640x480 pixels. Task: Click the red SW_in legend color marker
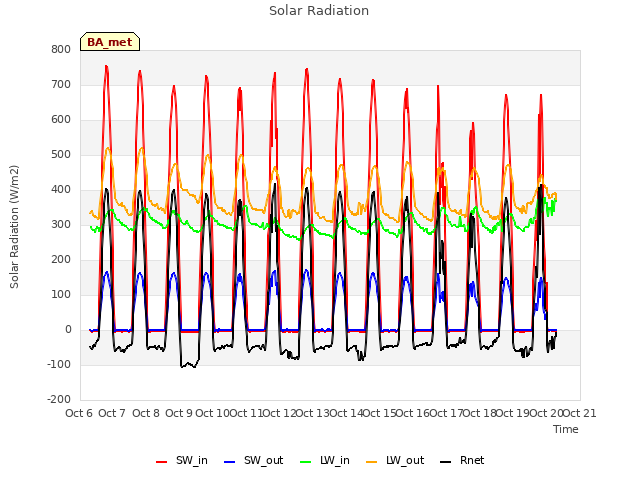pos(162,462)
